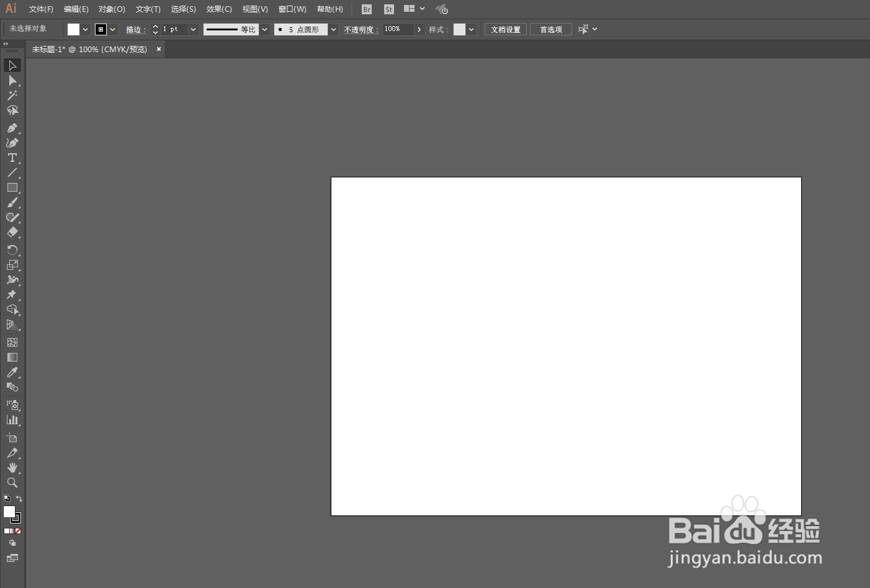Select the Width tool

(x=12, y=280)
